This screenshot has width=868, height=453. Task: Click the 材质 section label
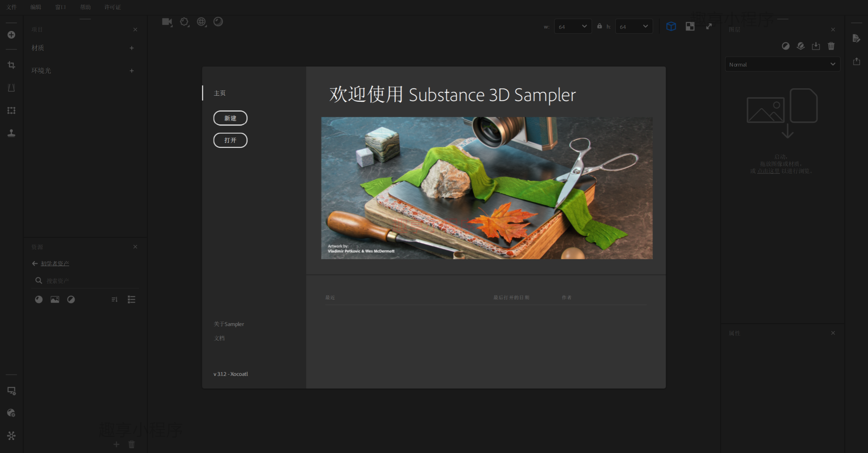coord(38,48)
